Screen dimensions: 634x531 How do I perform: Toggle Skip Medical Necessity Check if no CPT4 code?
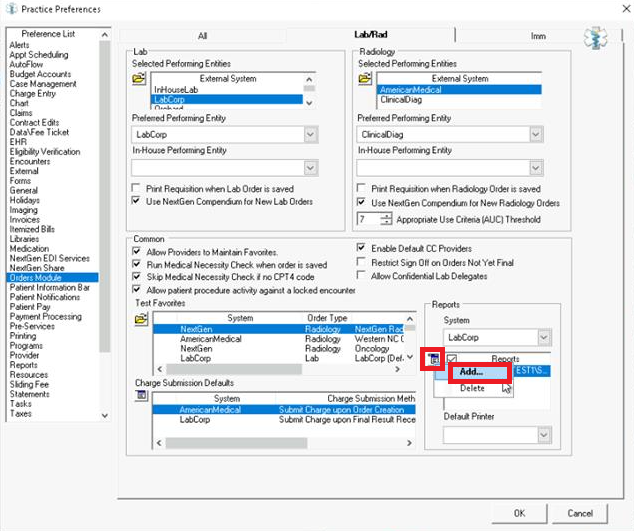(x=137, y=276)
